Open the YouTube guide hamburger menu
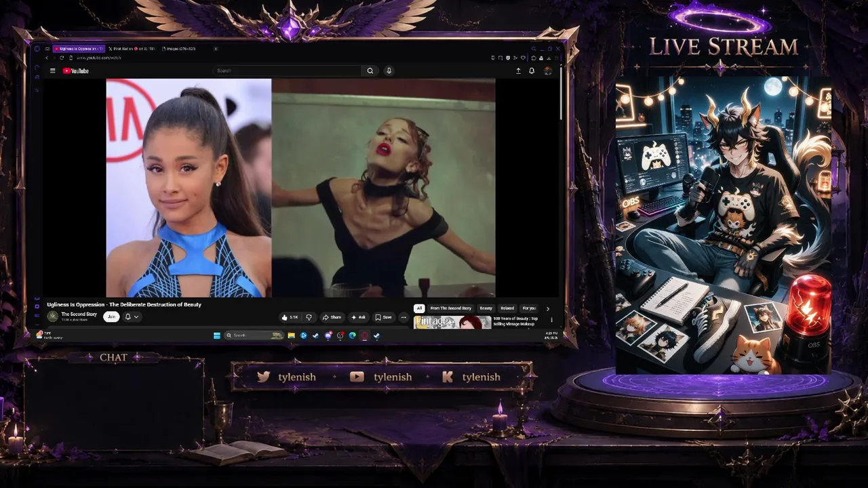This screenshot has width=868, height=488. 52,70
